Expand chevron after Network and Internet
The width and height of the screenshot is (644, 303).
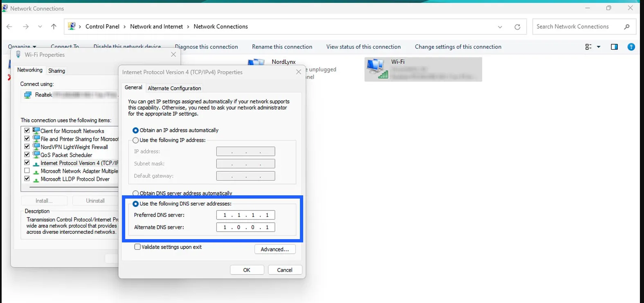188,27
